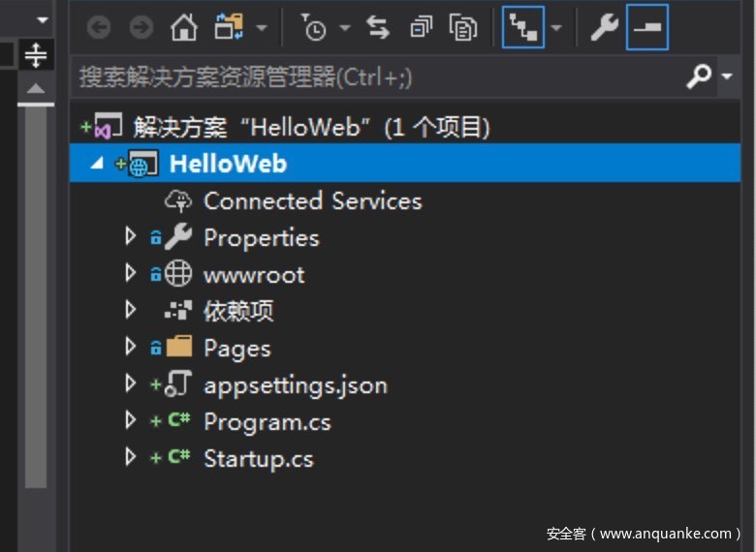Select Startup.cs in the tree
The image size is (756, 552).
tap(258, 458)
